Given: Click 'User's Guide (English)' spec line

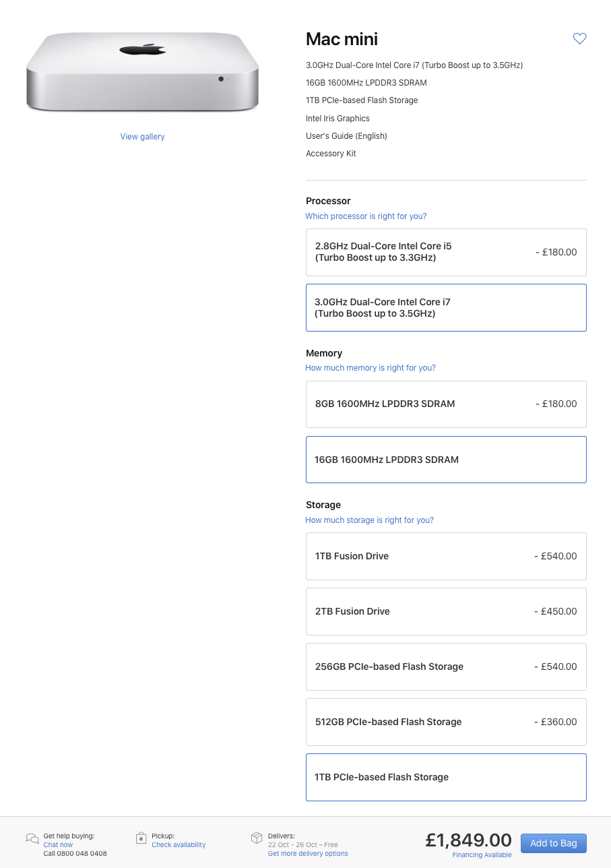Looking at the screenshot, I should click(x=346, y=136).
